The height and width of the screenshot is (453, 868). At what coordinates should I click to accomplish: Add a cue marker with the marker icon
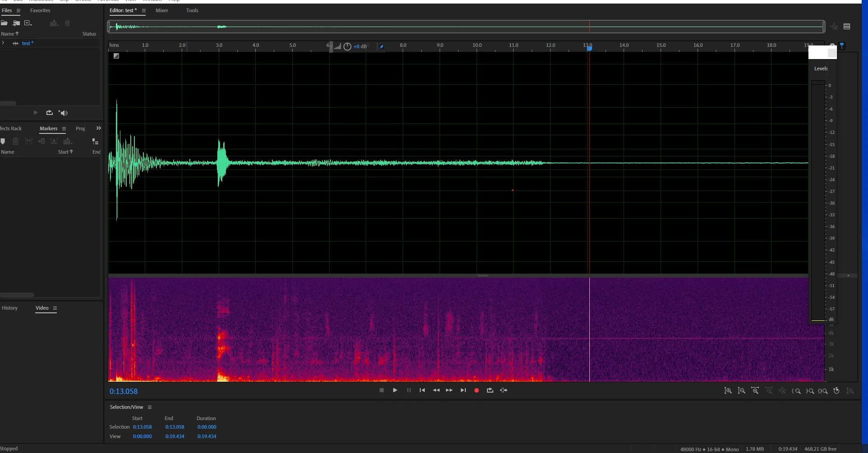coord(3,142)
